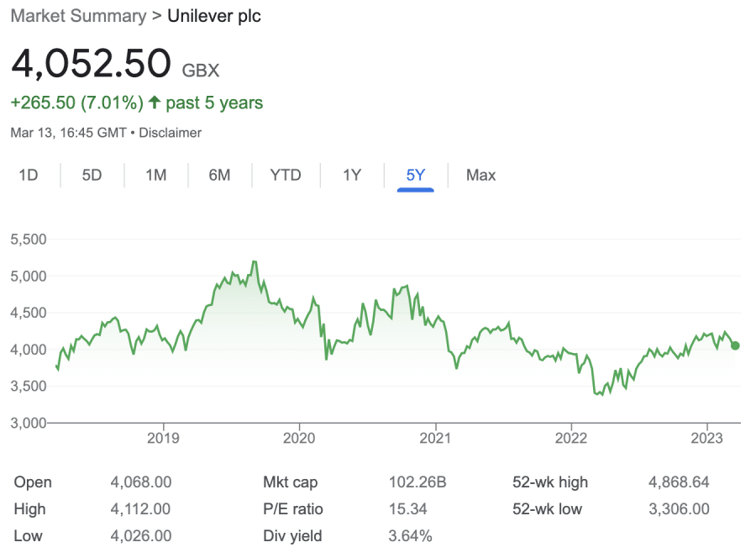
Task: Click the Unilever plc title text
Action: (214, 16)
